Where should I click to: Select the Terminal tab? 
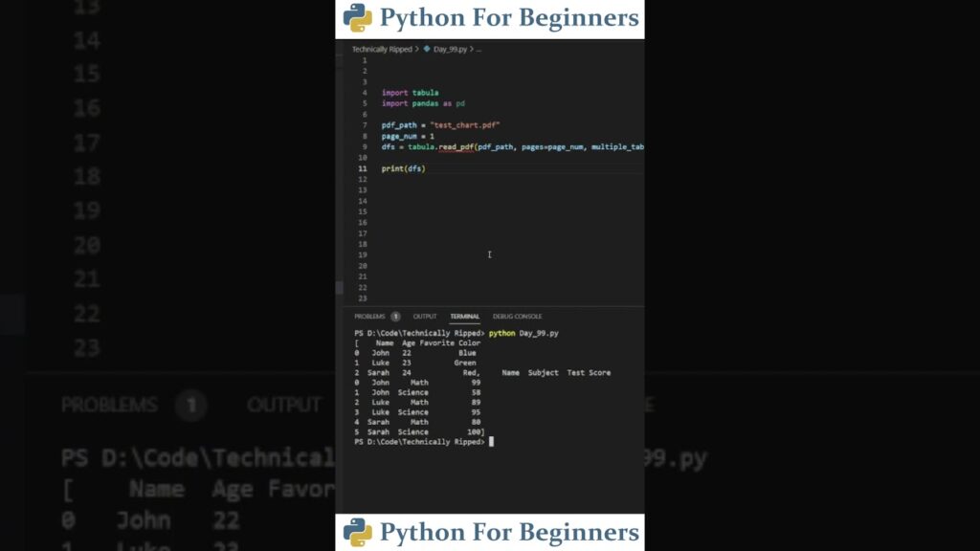coord(465,317)
